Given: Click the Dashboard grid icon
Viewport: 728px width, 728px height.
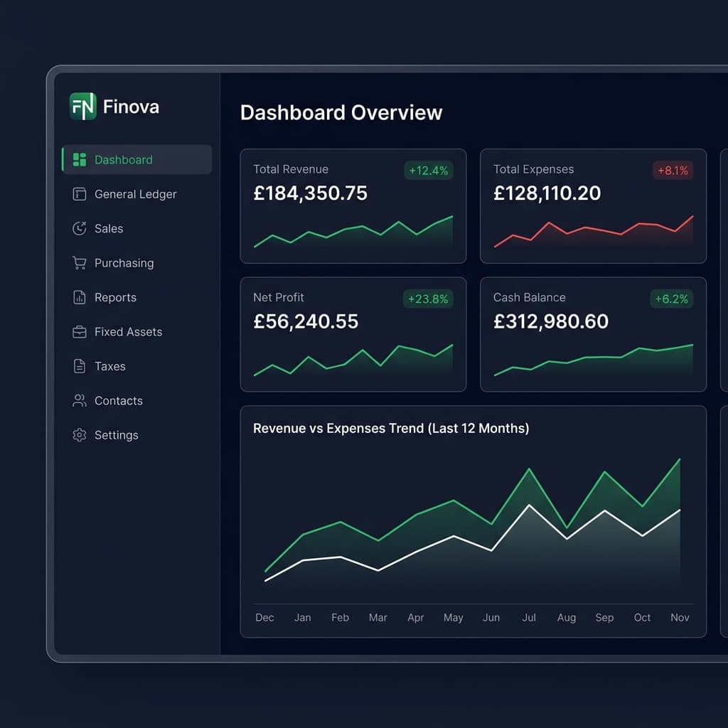Looking at the screenshot, I should pyautogui.click(x=80, y=160).
